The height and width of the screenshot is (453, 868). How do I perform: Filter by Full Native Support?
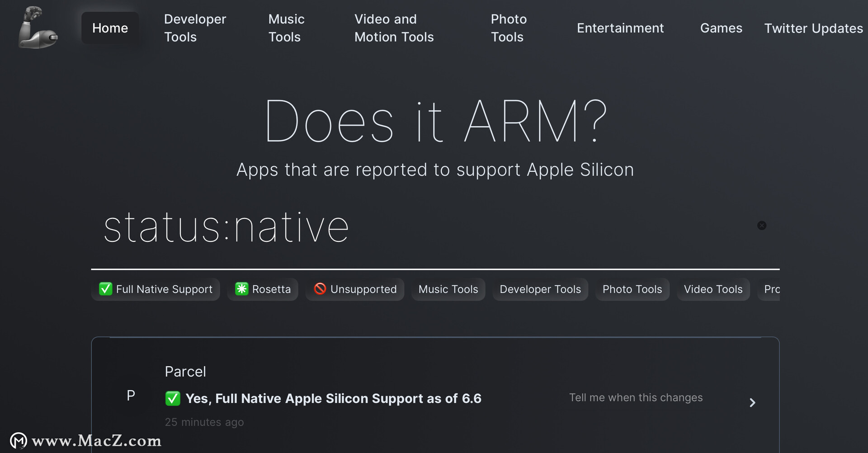pos(156,289)
